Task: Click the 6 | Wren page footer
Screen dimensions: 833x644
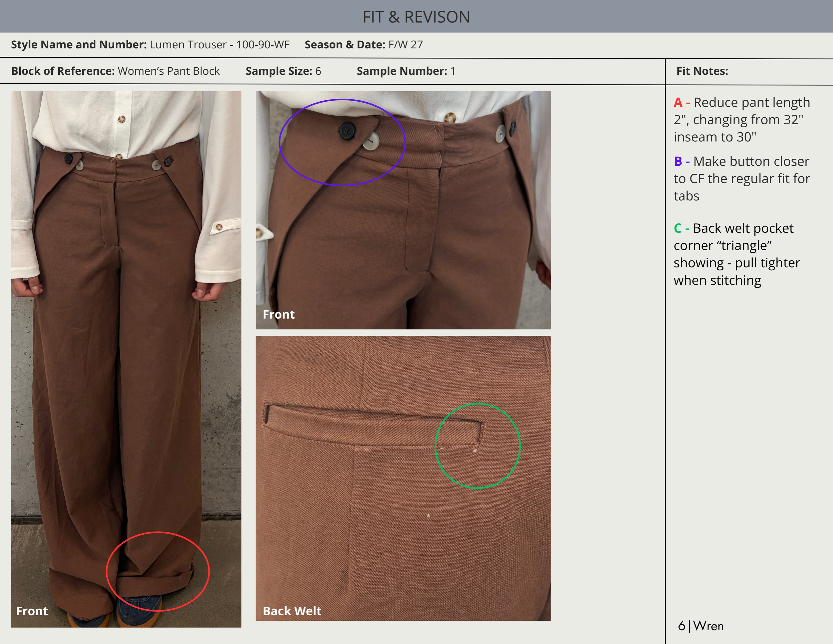Action: pos(701,626)
